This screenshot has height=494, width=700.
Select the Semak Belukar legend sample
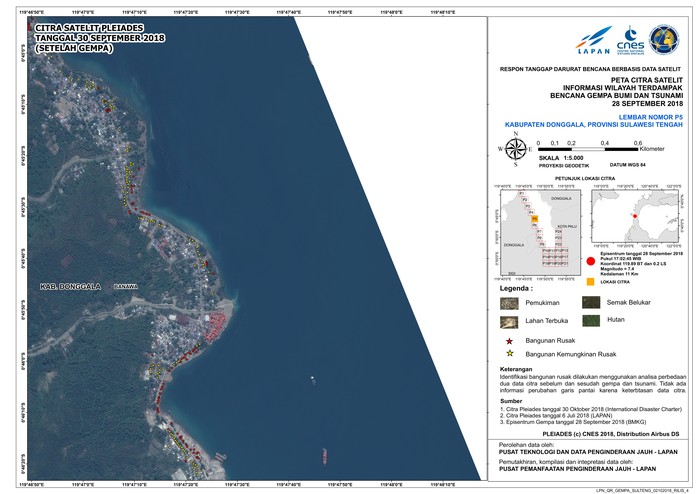click(x=591, y=302)
